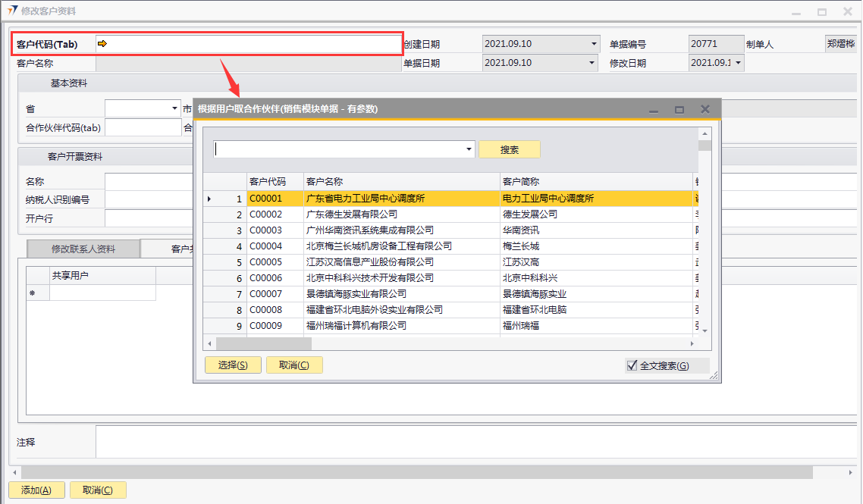Click the row indicator arrow for row 1

click(210, 199)
